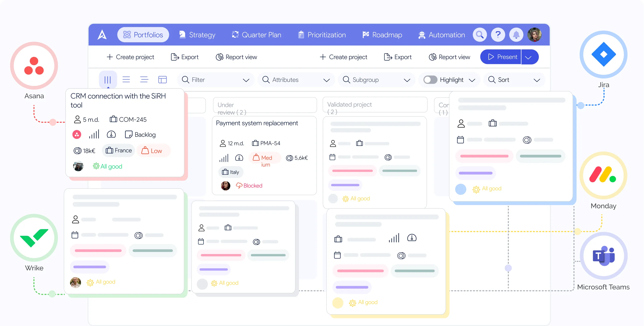This screenshot has height=326, width=644.
Task: Go to the Prioritization tab
Action: click(x=322, y=34)
